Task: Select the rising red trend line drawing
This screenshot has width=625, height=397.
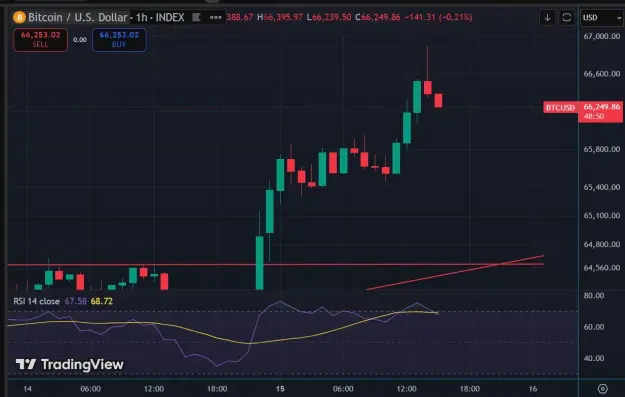Action: coord(454,273)
